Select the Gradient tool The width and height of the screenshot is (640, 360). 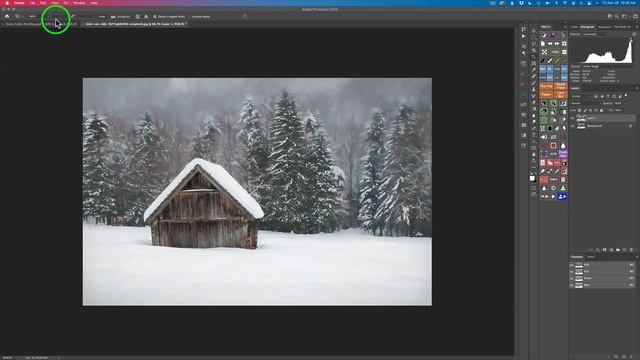point(533,109)
